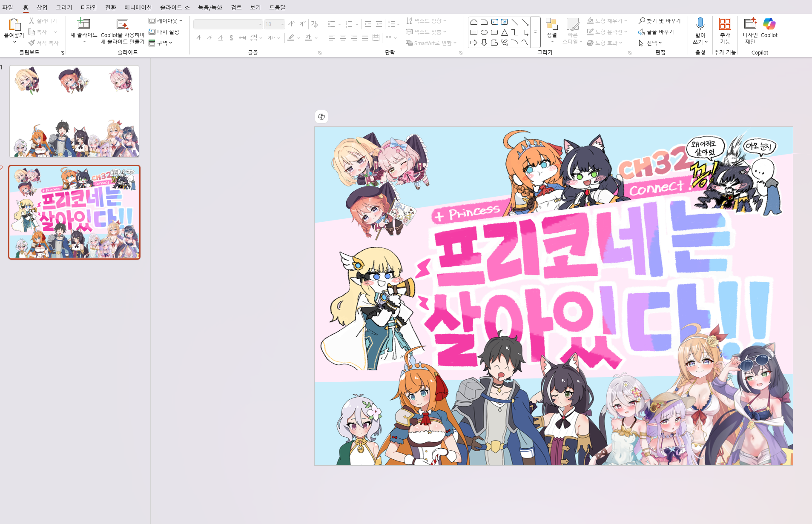Toggle the numbered list button
Image resolution: width=812 pixels, height=524 pixels.
[x=349, y=24]
